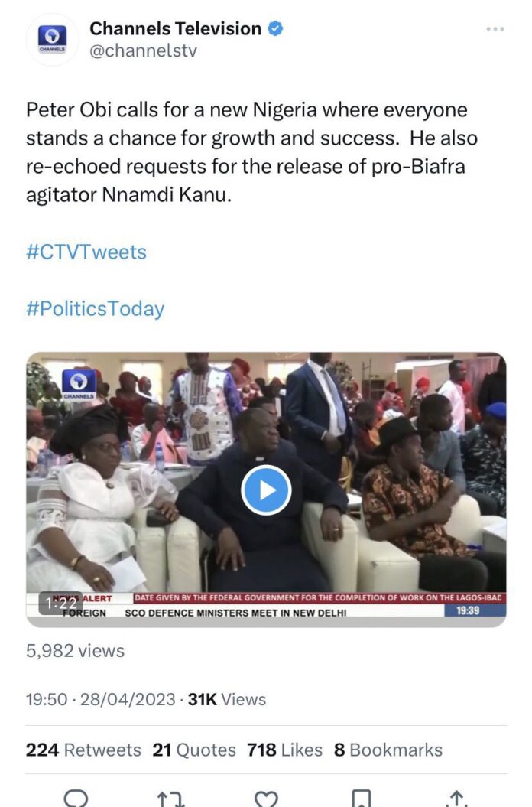Open the tweet timestamp 19:50 · 28/04/2023

coord(101,699)
